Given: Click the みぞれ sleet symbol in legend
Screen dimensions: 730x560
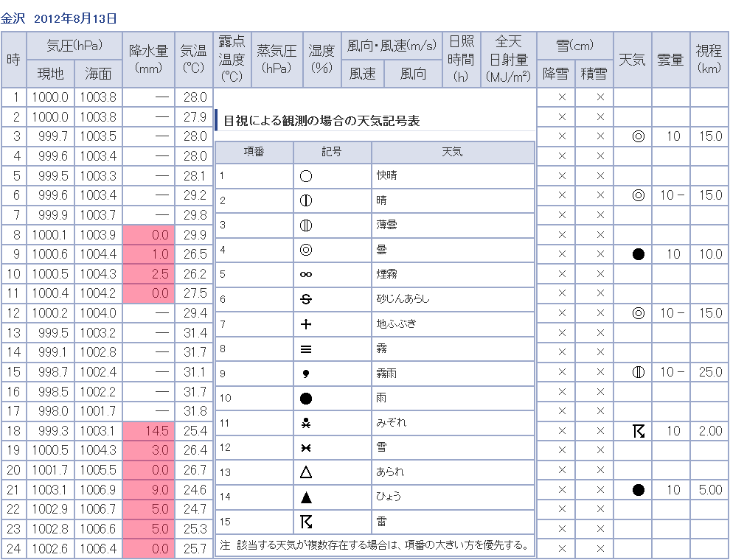Looking at the screenshot, I should tap(306, 423).
